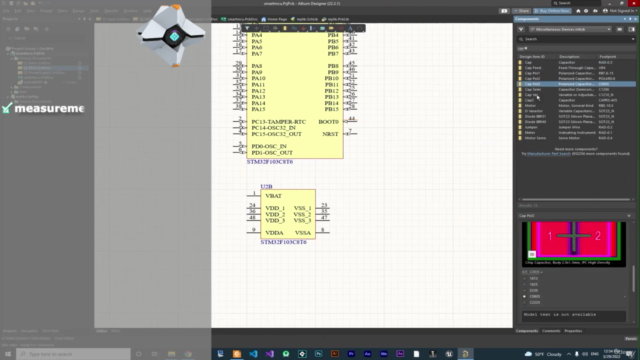640x360 pixels.
Task: Click the Components panel Search field
Action: pos(576,39)
